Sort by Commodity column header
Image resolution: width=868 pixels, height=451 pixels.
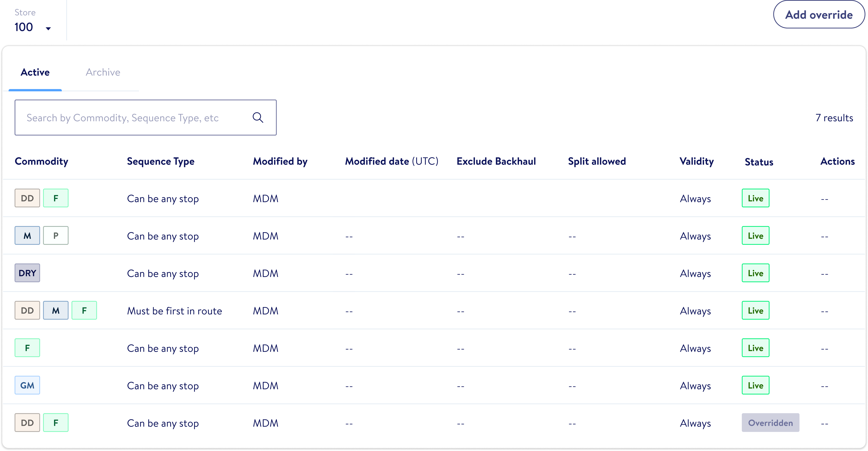point(42,161)
